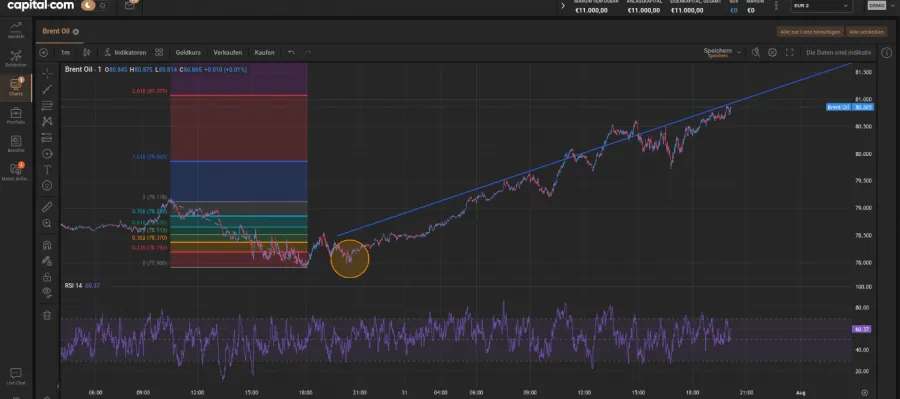
Task: Open the Entdecken discover section
Action: (15, 58)
